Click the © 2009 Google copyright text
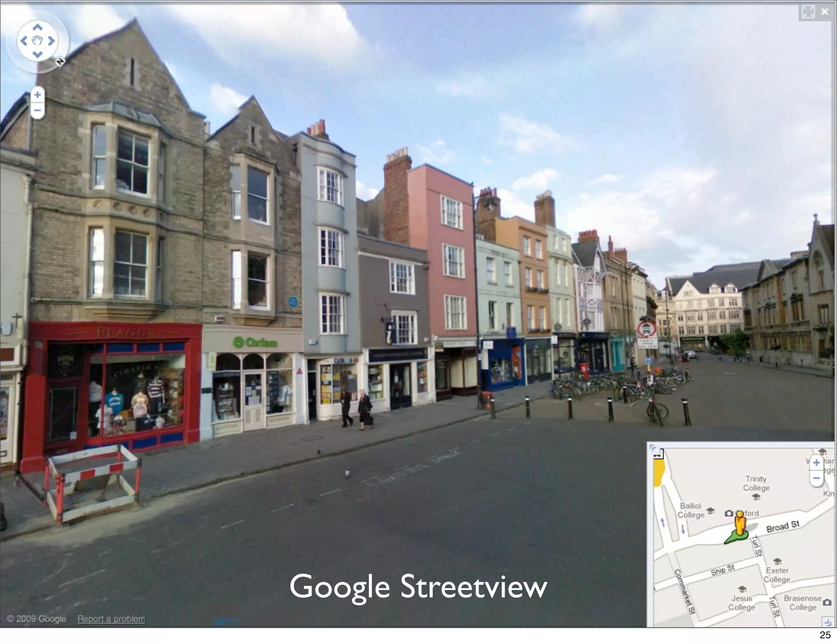837x644 pixels. pyautogui.click(x=37, y=619)
